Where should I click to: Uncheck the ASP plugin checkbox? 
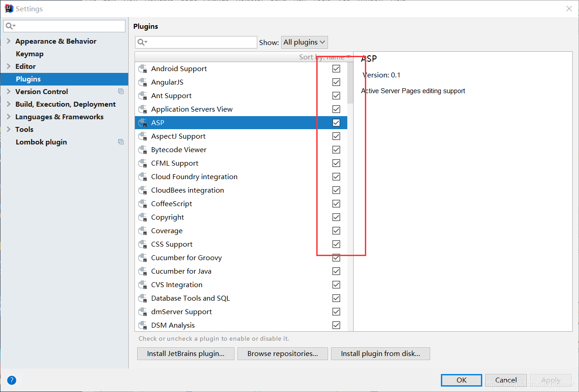click(336, 123)
